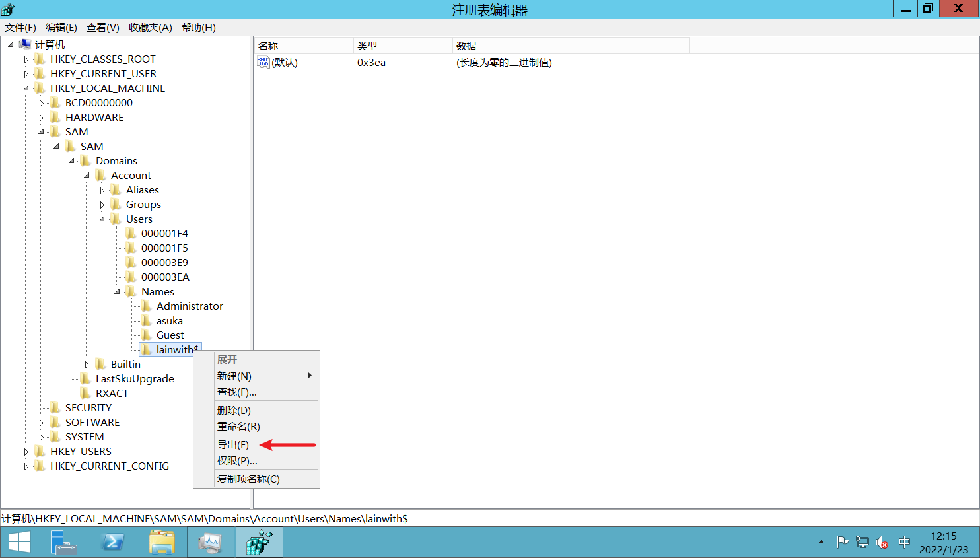Select the LastSkuUpgrade key

tap(135, 378)
